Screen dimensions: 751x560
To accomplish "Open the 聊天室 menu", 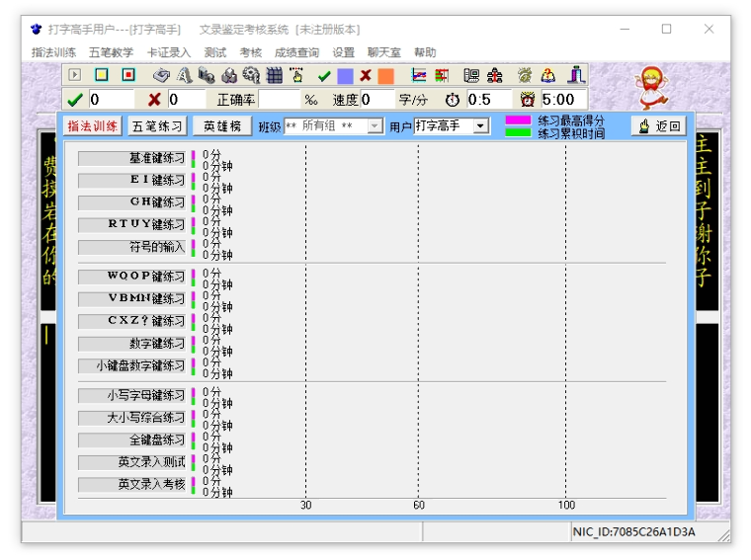I will coord(384,52).
